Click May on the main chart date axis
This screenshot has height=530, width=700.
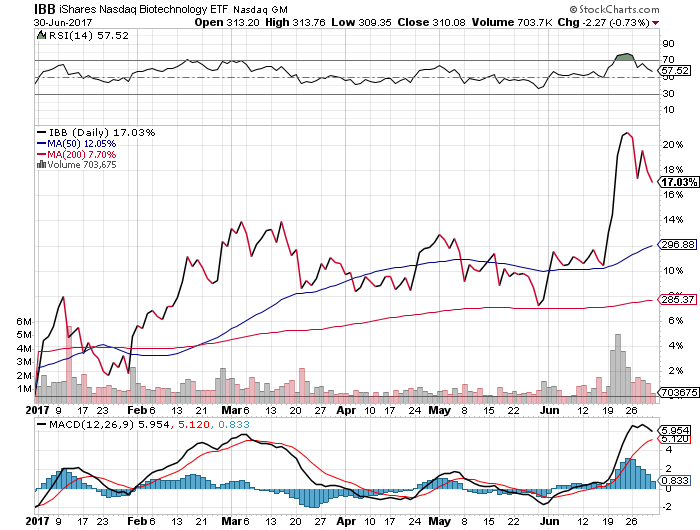(440, 410)
